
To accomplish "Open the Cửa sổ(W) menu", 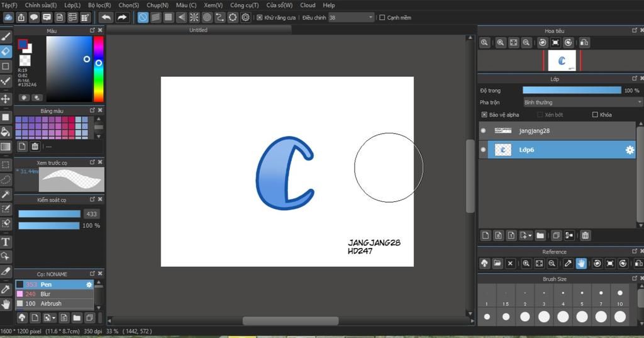I will pos(279,5).
